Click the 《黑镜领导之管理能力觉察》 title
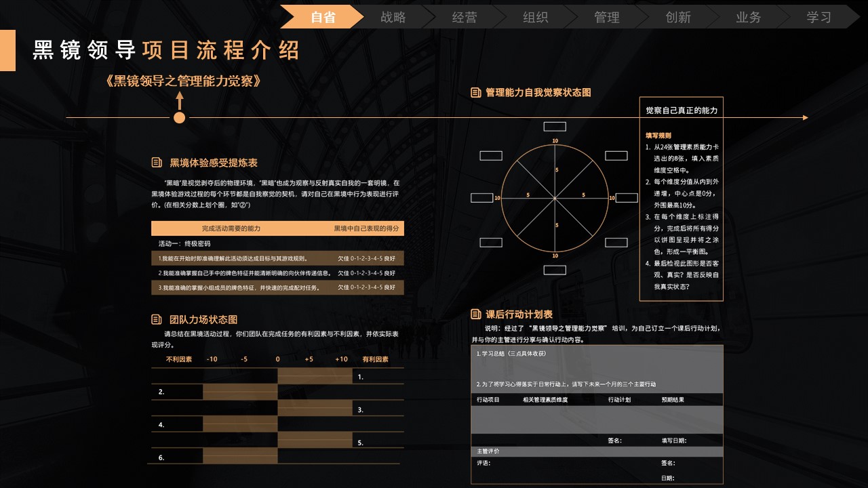Screen dimensions: 868x488 (183, 81)
